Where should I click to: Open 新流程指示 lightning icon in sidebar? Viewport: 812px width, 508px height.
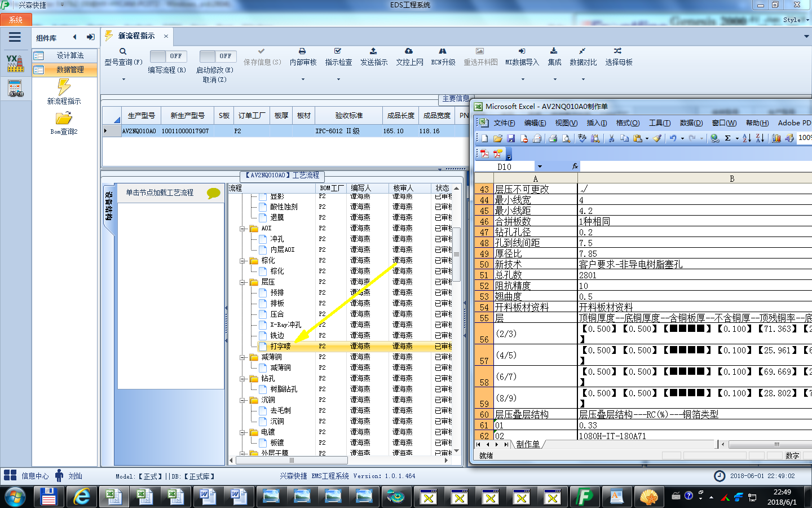pos(64,86)
